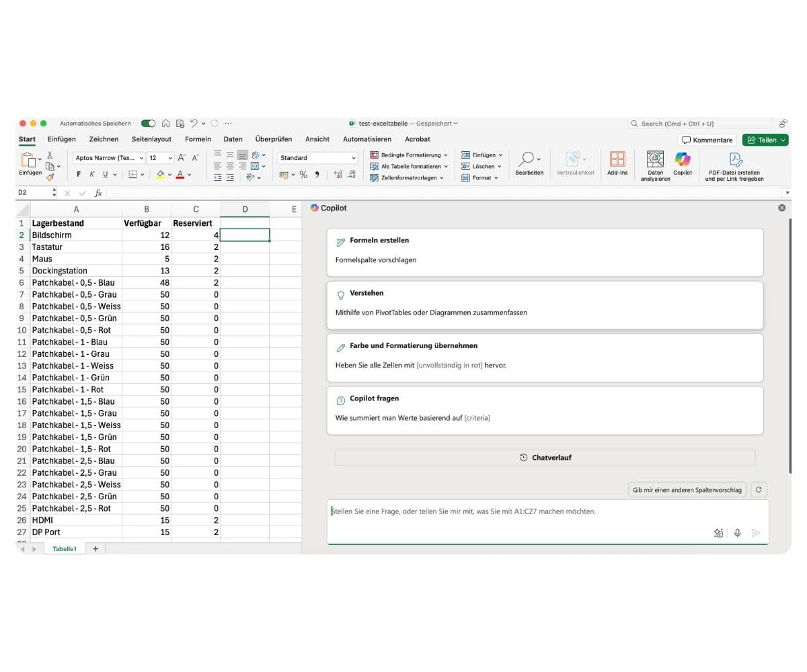Click the Format Painter brush icon
This screenshot has width=807, height=672.
click(50, 177)
